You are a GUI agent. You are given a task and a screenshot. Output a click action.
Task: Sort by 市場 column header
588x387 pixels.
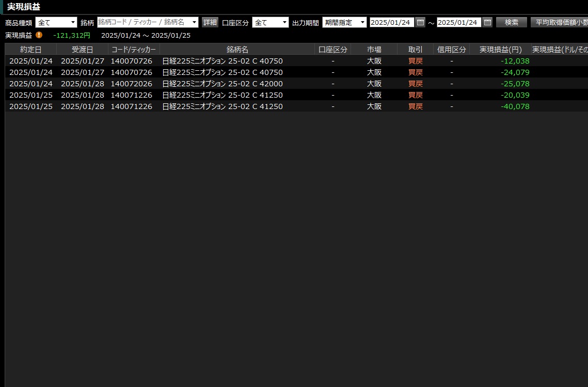[x=374, y=50]
